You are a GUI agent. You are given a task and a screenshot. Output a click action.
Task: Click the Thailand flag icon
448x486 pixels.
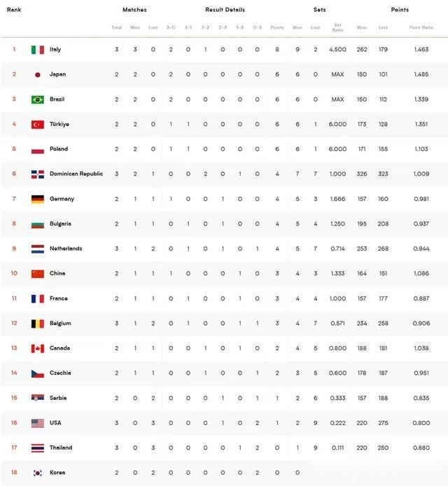pos(38,448)
